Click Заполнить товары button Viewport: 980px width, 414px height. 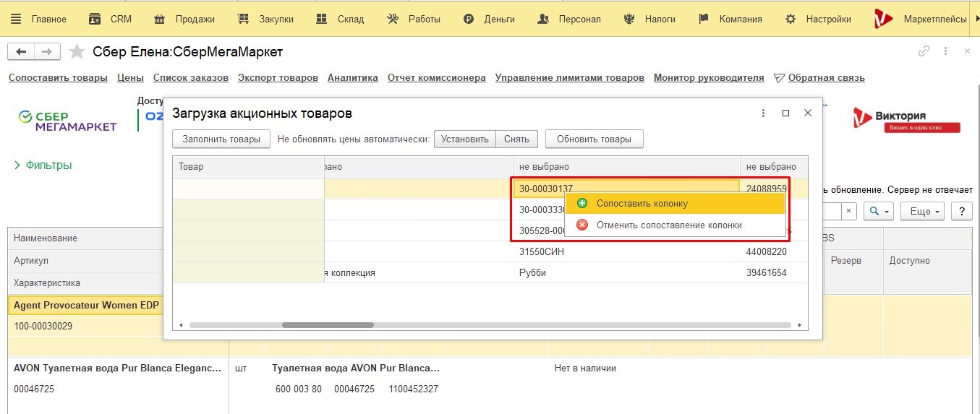(x=221, y=139)
